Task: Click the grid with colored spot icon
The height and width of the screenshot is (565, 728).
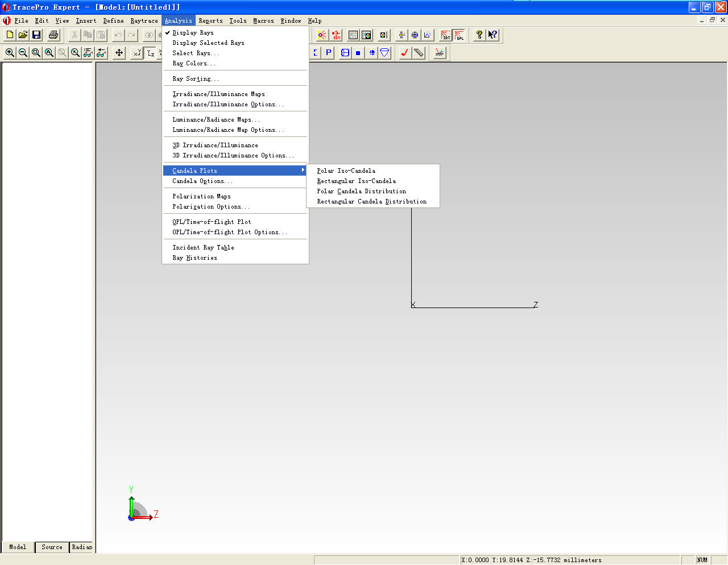Action: pos(366,35)
